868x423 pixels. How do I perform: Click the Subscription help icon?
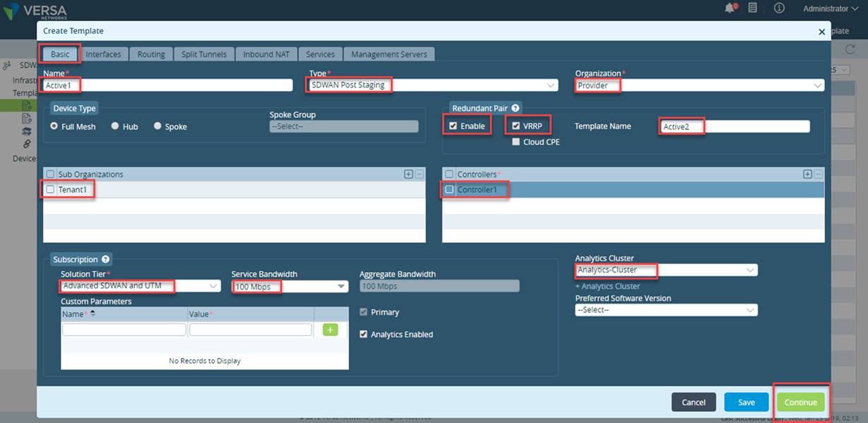coord(106,259)
